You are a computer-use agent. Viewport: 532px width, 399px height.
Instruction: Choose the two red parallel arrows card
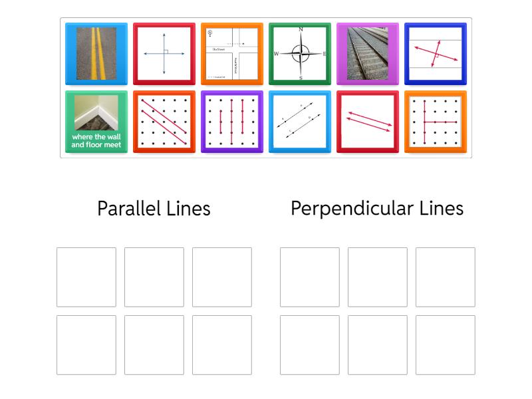[367, 122]
